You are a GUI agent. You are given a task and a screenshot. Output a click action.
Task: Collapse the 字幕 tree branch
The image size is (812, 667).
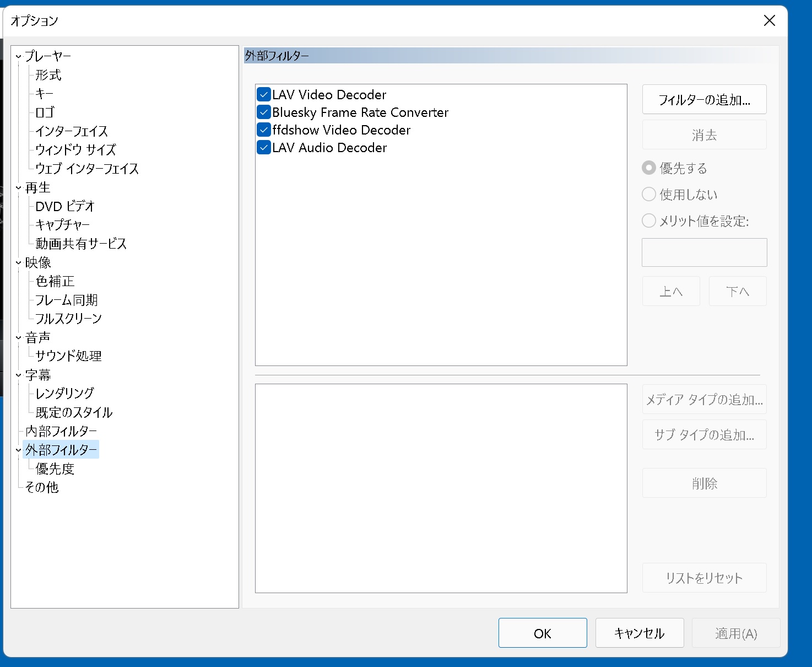click(18, 374)
